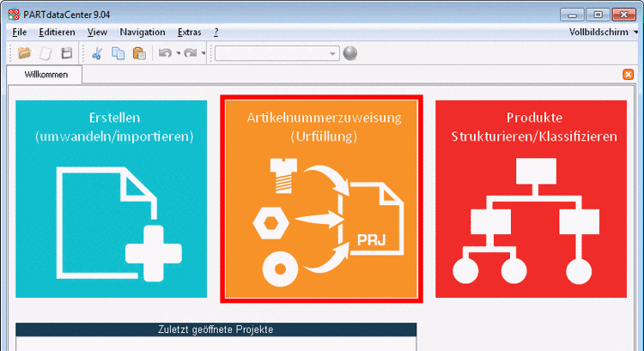Open the ? help menu
Image resolution: width=644 pixels, height=351 pixels.
(x=216, y=32)
